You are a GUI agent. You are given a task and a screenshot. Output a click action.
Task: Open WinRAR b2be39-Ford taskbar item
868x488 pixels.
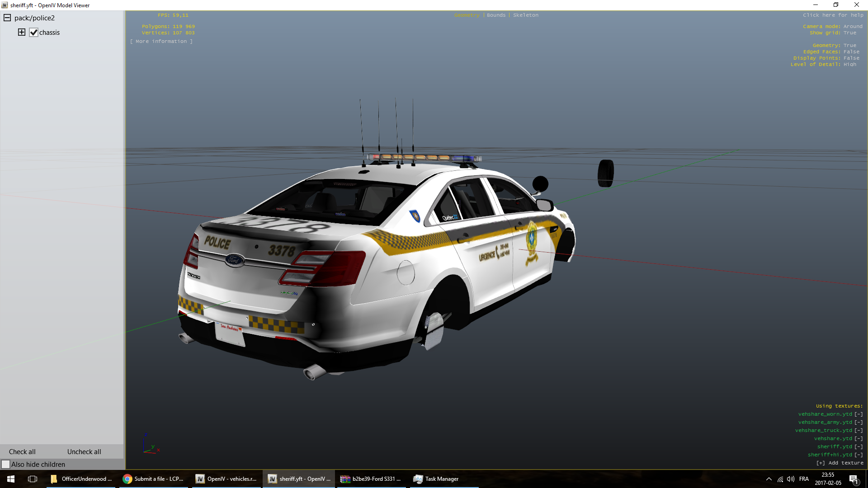pos(371,479)
